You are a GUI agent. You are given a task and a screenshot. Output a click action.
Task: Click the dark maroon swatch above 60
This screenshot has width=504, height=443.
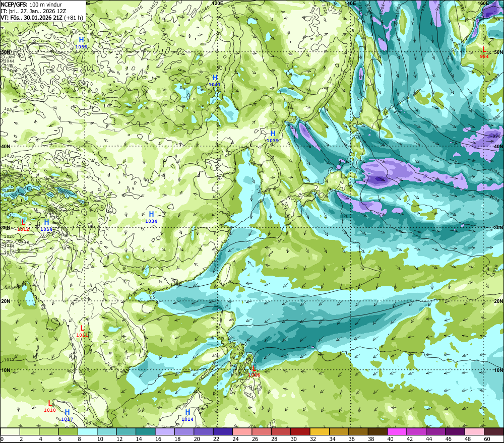tap(494, 431)
